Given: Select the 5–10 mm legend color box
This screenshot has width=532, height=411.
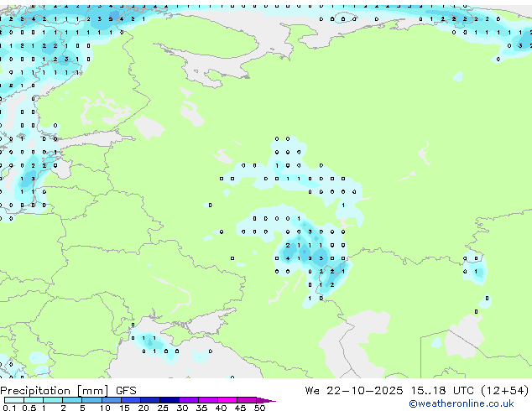Looking at the screenshot, I should [x=91, y=400].
